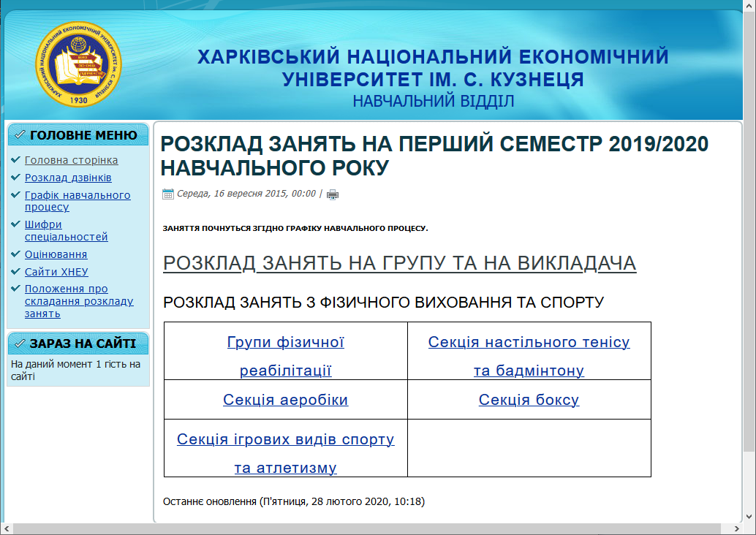The height and width of the screenshot is (535, 756).
Task: Open Секція настільного тенісу та бадмінтону
Action: point(529,356)
